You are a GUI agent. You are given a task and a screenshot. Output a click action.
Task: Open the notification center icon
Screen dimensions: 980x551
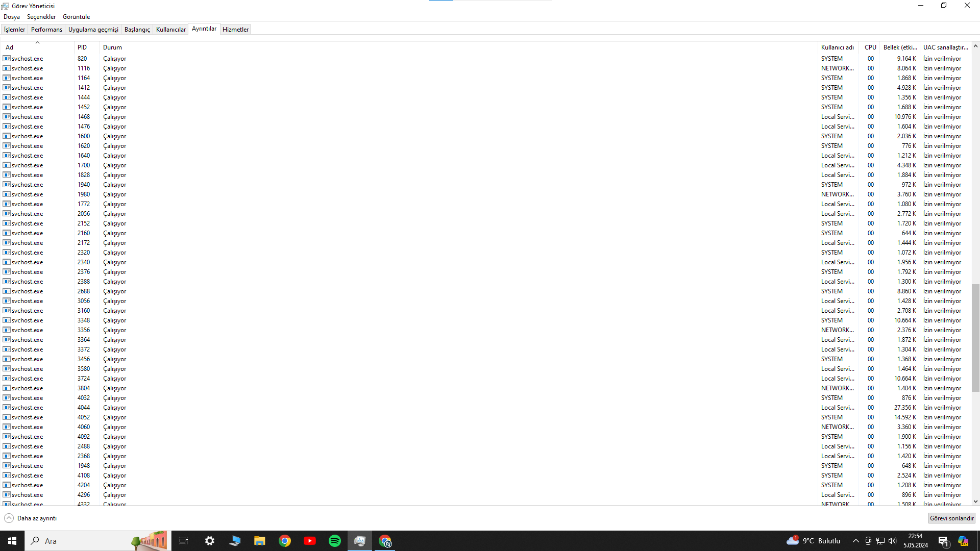pyautogui.click(x=943, y=541)
